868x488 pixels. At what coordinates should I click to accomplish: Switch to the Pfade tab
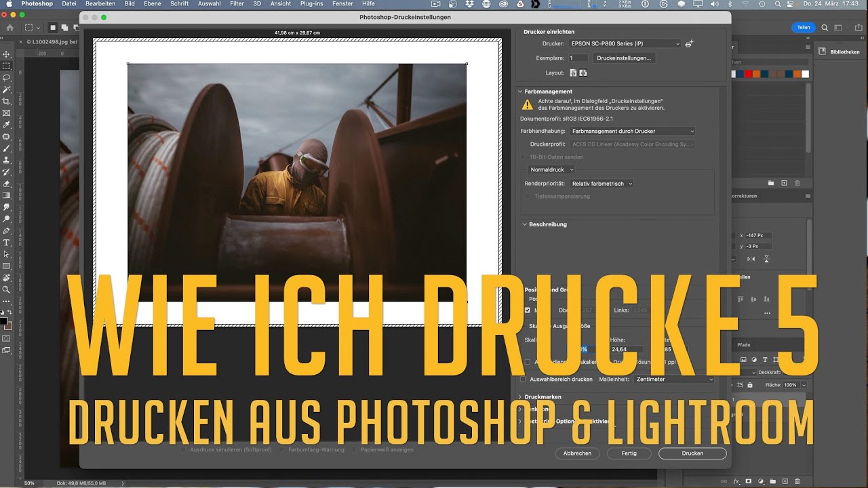tap(744, 345)
